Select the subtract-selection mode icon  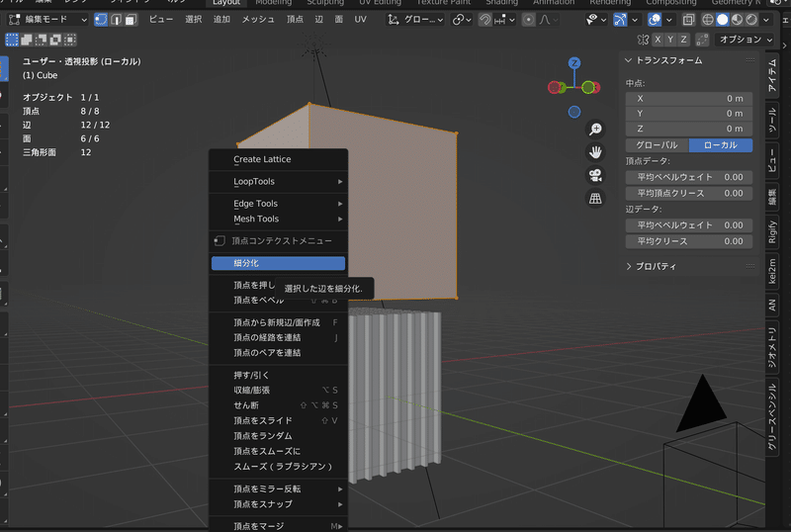pyautogui.click(x=41, y=40)
